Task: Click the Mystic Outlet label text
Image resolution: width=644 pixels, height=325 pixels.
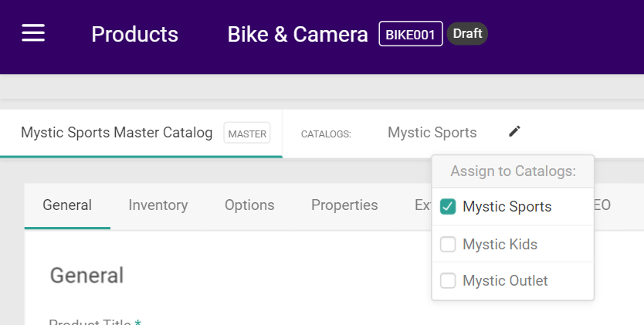Action: pyautogui.click(x=505, y=281)
